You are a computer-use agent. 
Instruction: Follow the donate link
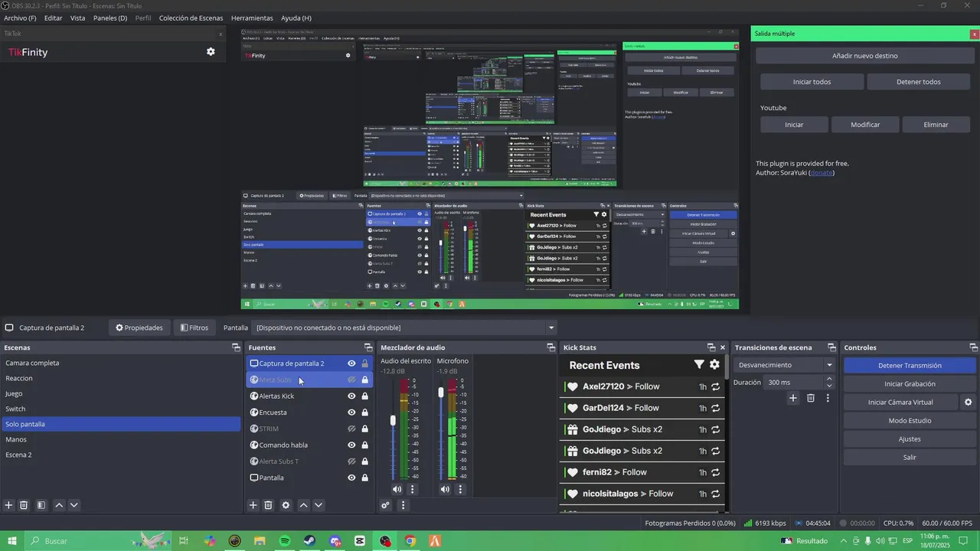(x=822, y=173)
